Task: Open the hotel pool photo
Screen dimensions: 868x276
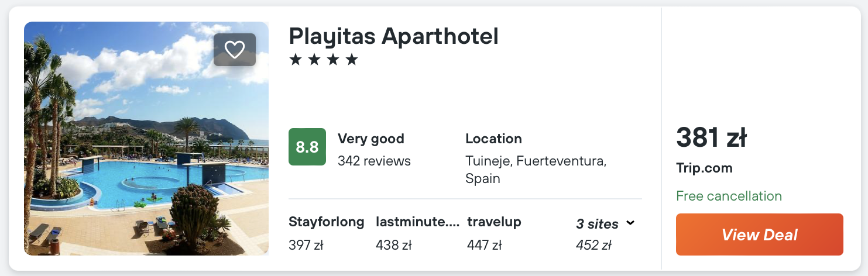Action: tap(146, 164)
